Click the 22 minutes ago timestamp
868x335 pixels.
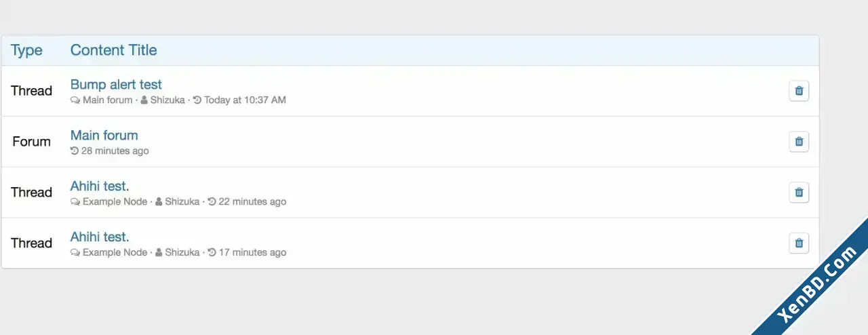[x=252, y=202]
